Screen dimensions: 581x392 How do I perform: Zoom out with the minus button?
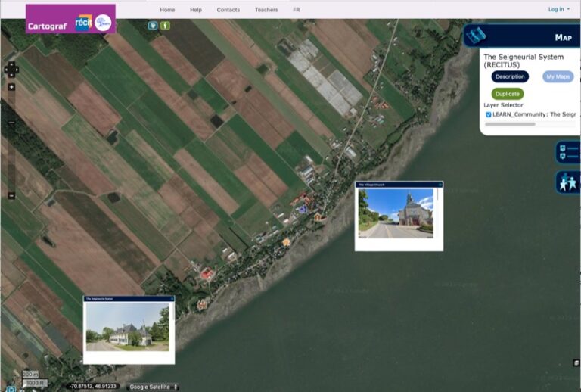[x=11, y=195]
